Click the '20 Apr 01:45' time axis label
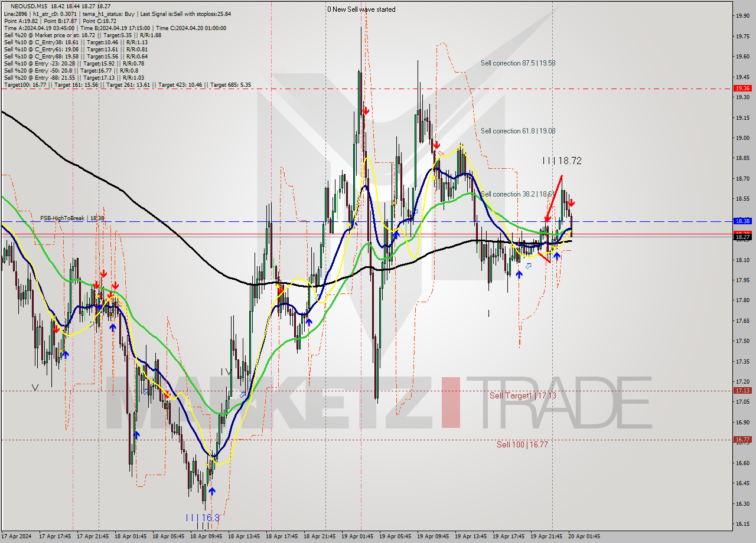The height and width of the screenshot is (543, 756). click(585, 537)
